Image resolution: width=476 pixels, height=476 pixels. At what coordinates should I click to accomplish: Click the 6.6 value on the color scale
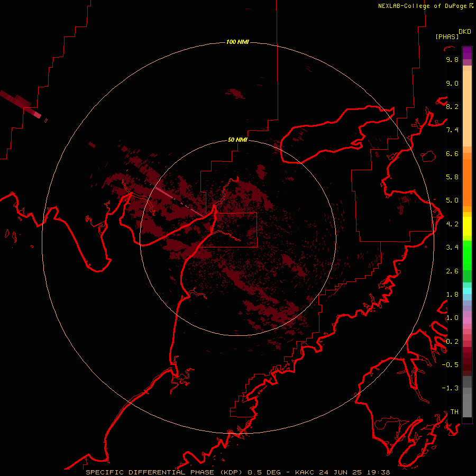coord(452,153)
